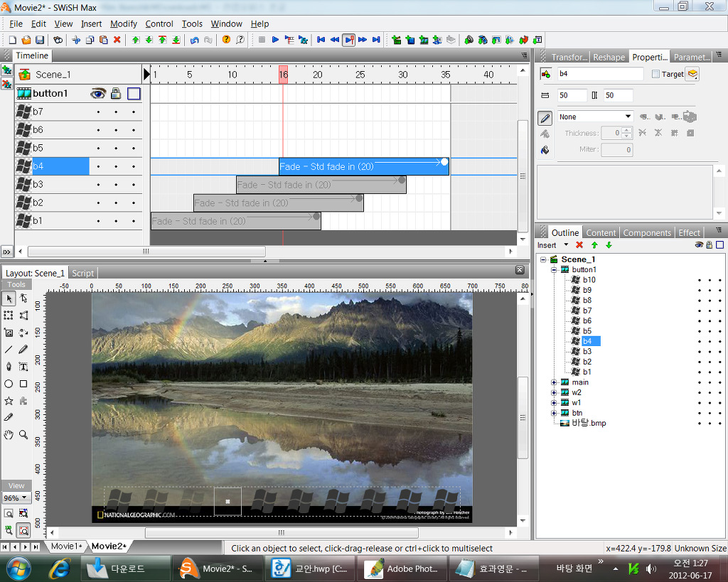Screen dimensions: 728x582
Task: Select the Line drawing tool
Action: pos(9,350)
